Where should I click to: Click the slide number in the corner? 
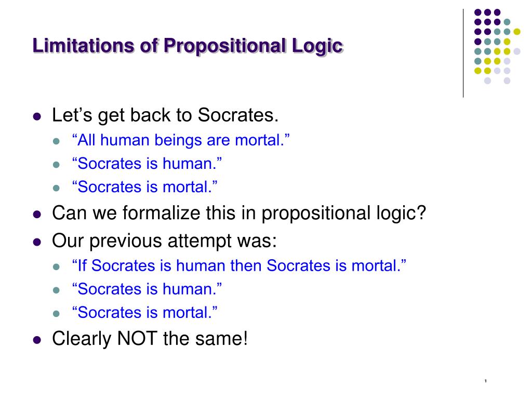click(x=486, y=381)
